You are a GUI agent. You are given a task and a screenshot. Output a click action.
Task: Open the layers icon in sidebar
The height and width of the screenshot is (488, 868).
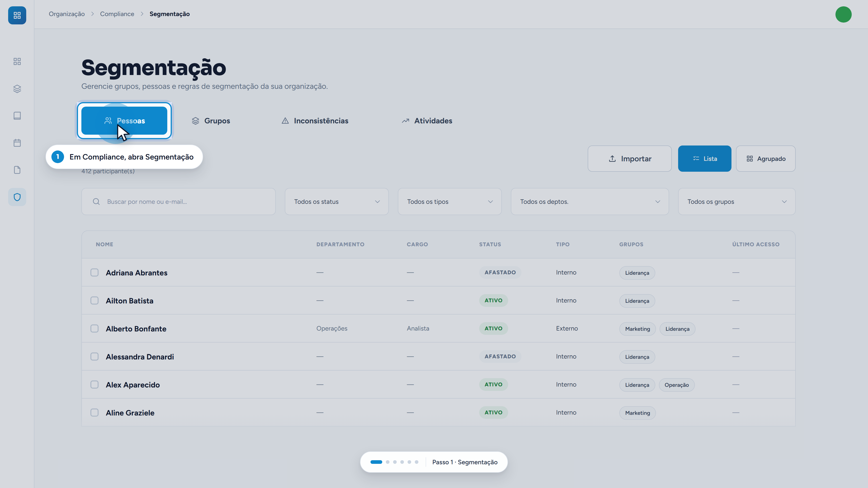point(17,89)
